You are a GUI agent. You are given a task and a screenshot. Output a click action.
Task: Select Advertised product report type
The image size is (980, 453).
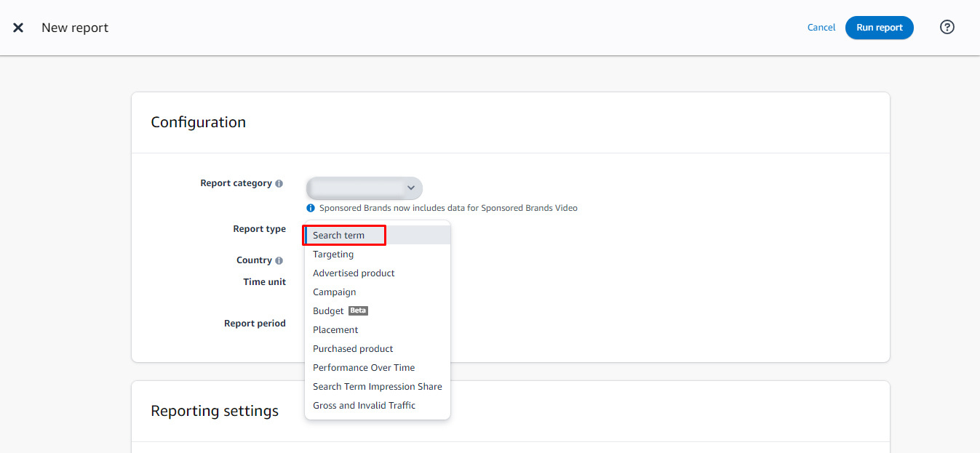(353, 273)
